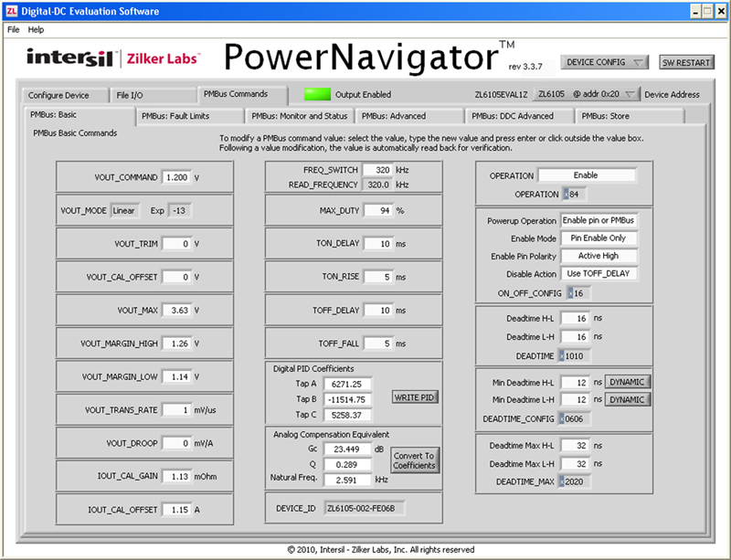Image resolution: width=731 pixels, height=560 pixels.
Task: Open the Enable Mode selector
Action: click(599, 238)
